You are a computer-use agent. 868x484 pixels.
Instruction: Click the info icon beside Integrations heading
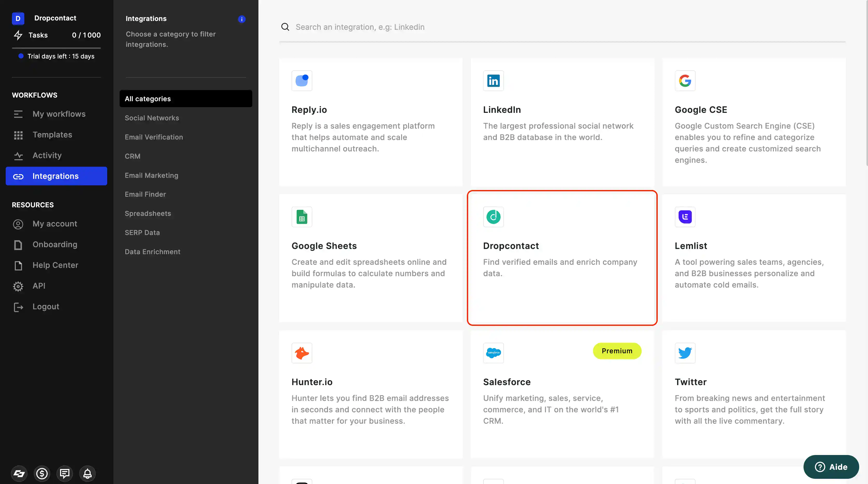tap(242, 19)
